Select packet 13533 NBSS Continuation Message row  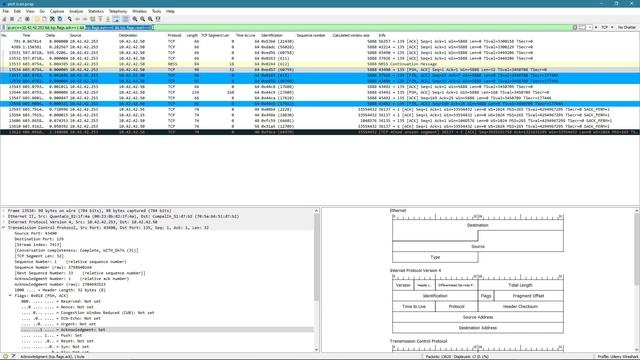click(320, 64)
